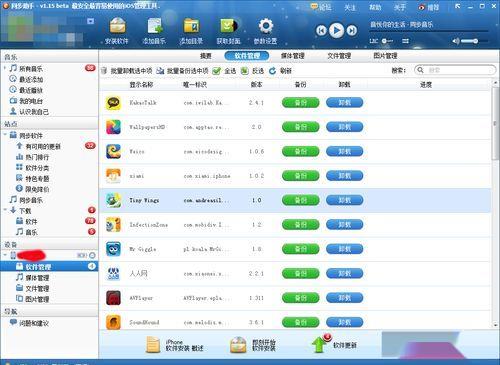Mute the player using the speaker icon
Image resolution: width=500 pixels, height=365 pixels.
point(455,41)
